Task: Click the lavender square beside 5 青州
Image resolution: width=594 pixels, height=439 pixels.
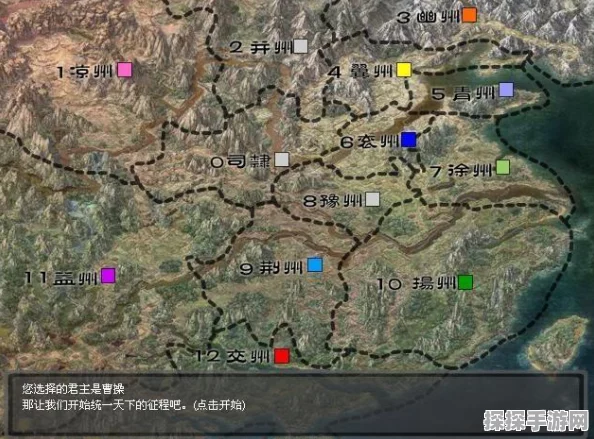Action: pyautogui.click(x=506, y=90)
